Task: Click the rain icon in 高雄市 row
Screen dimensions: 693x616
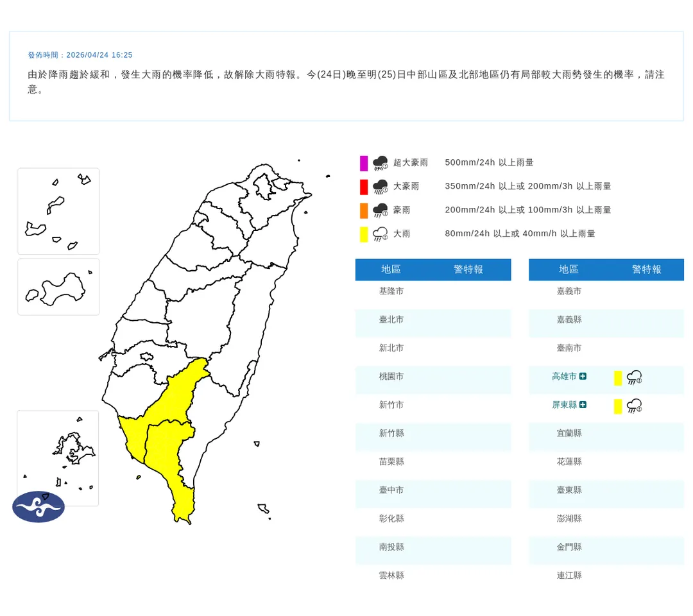Action: pyautogui.click(x=634, y=378)
